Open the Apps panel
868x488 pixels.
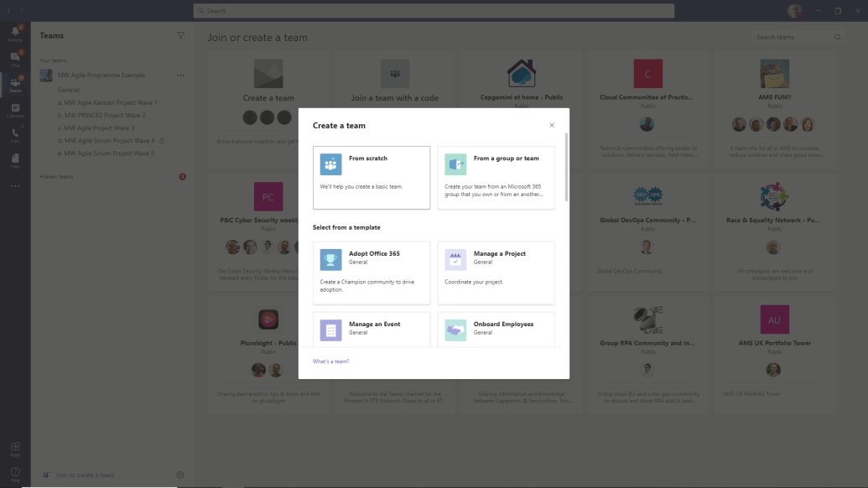(x=14, y=448)
